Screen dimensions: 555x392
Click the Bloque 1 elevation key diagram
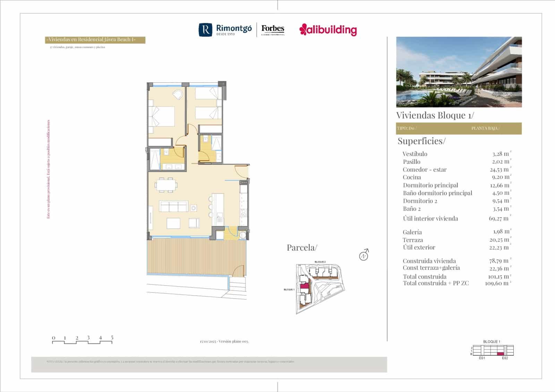point(492,350)
